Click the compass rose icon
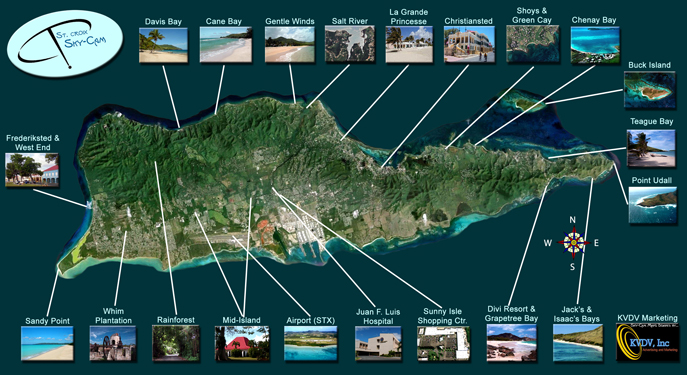Viewport: 687px width, 375px height. 573,242
